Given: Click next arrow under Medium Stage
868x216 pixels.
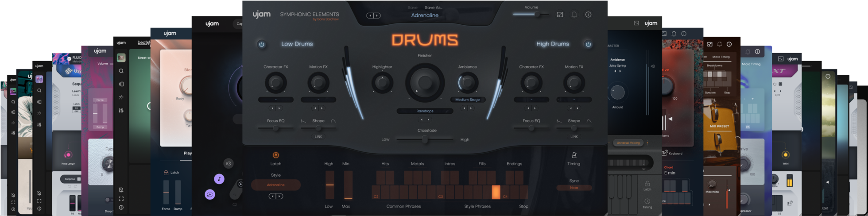Looking at the screenshot, I should point(471,108).
